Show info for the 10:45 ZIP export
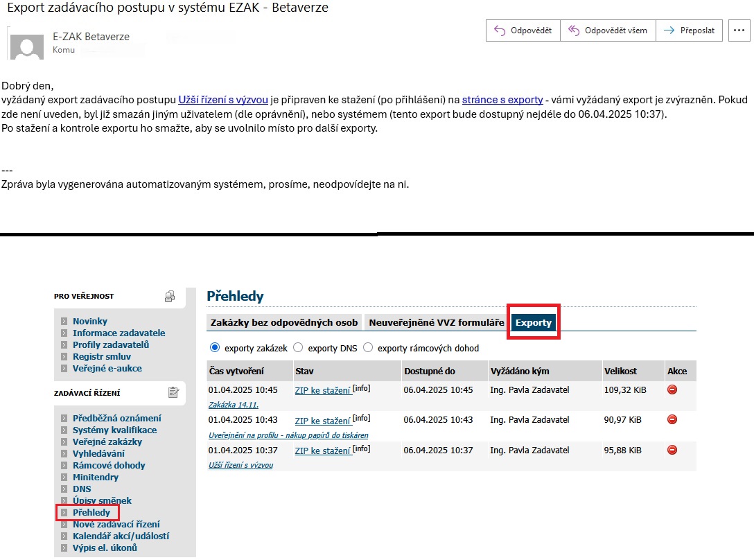This screenshot has height=560, width=754. point(361,389)
